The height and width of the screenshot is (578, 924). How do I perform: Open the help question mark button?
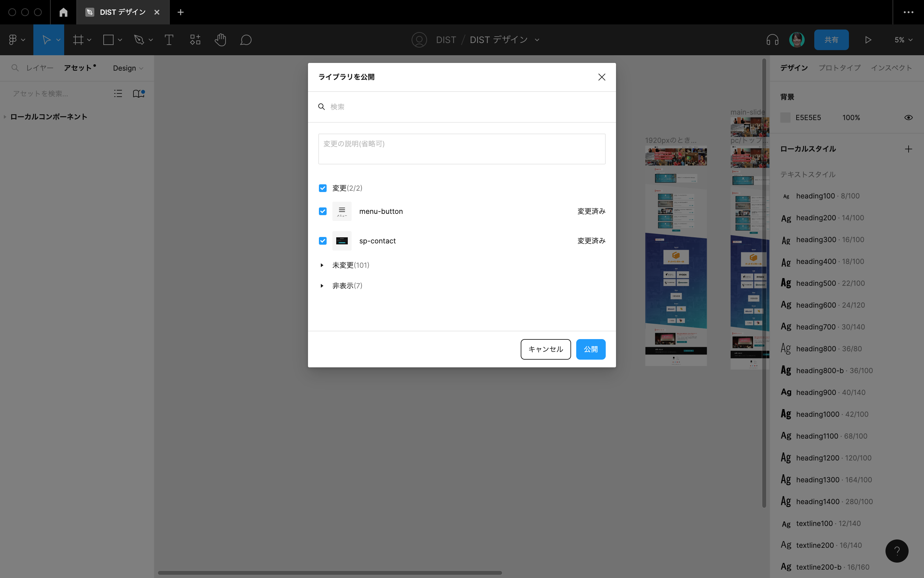coord(897,551)
